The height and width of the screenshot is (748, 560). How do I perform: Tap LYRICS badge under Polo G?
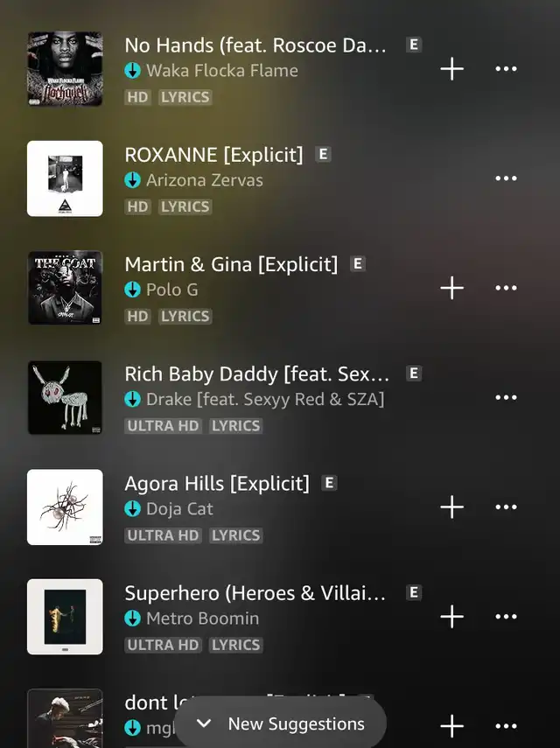(185, 317)
